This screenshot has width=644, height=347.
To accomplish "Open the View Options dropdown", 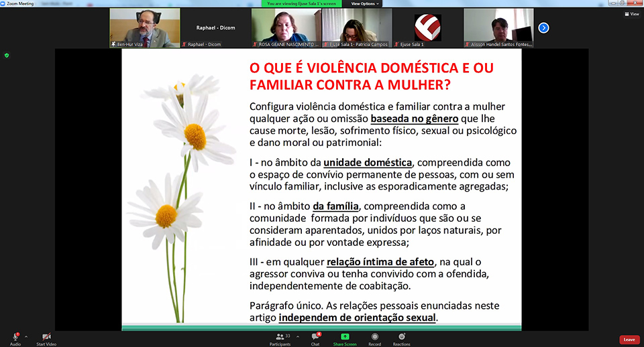I will 365,3.
